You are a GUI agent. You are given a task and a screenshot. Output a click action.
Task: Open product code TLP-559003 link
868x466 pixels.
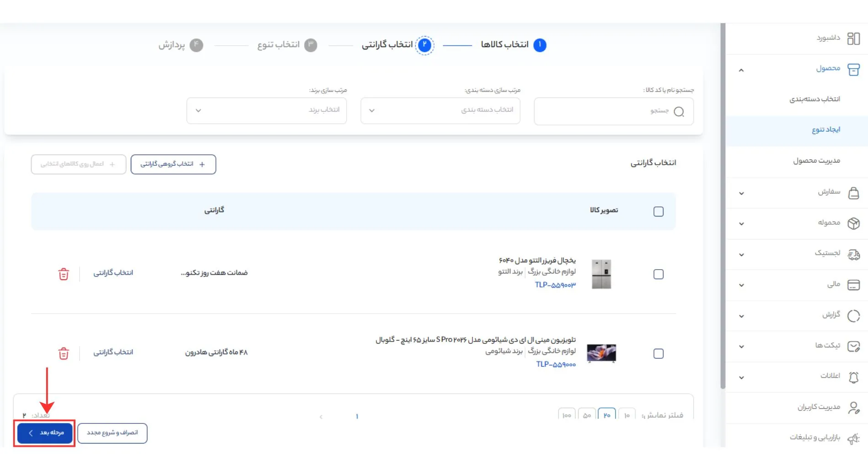click(555, 285)
